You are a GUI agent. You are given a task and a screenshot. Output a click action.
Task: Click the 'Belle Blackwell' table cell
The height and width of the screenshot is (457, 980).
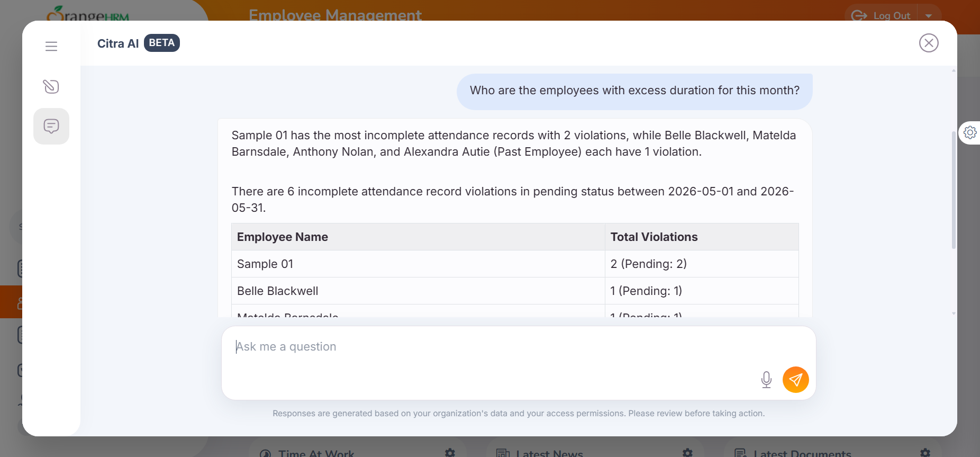click(418, 291)
